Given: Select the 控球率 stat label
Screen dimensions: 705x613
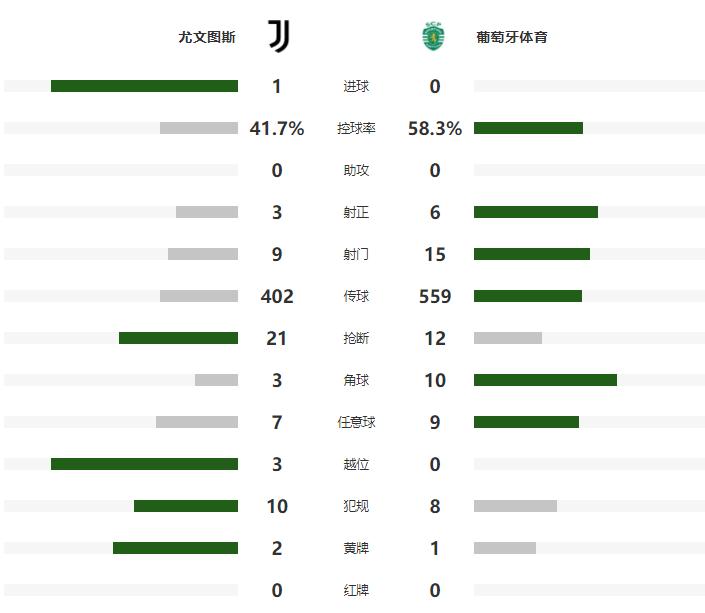Looking at the screenshot, I should click(x=356, y=129).
